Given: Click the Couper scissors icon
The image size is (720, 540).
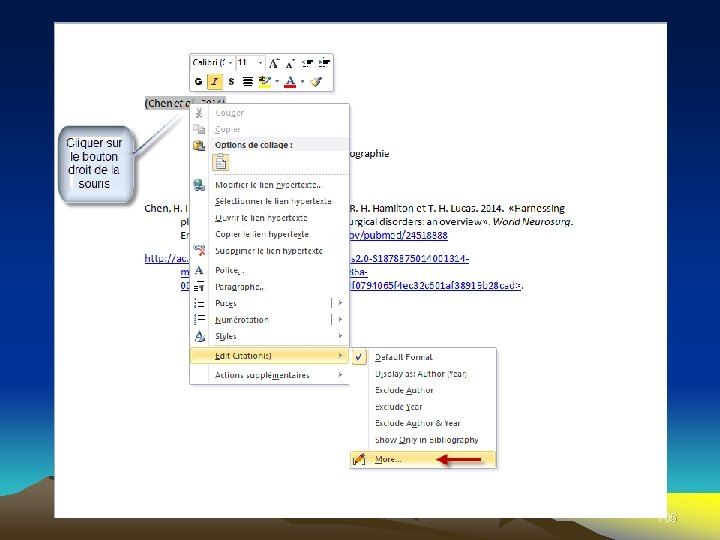Looking at the screenshot, I should coord(199,112).
